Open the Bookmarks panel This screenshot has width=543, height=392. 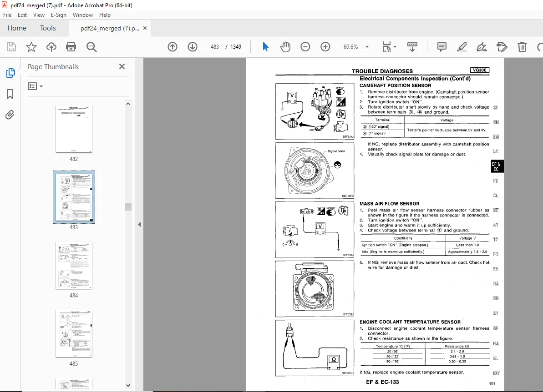(10, 94)
